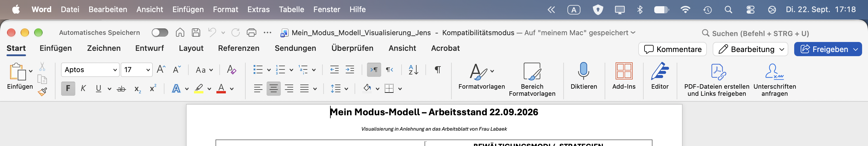Toggle centered alignment
This screenshot has width=868, height=146.
click(x=274, y=89)
